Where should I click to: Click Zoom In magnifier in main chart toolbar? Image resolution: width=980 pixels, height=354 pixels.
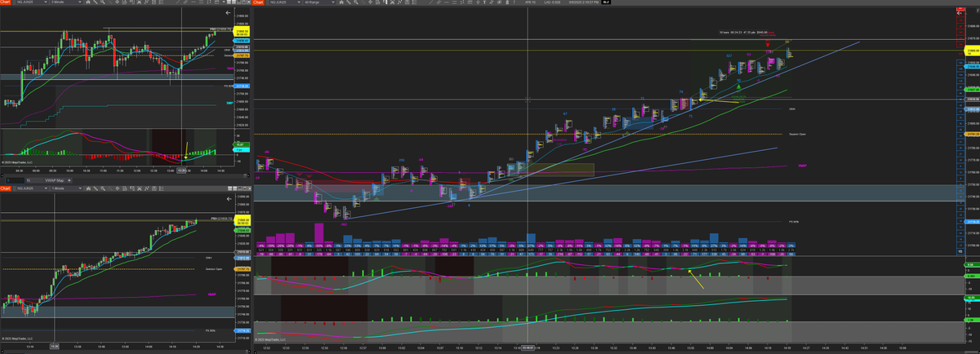[356, 3]
